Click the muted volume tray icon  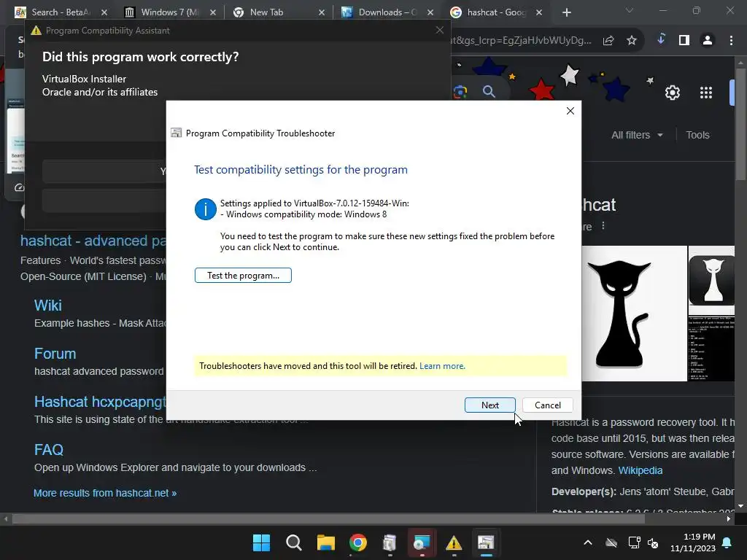tap(653, 542)
